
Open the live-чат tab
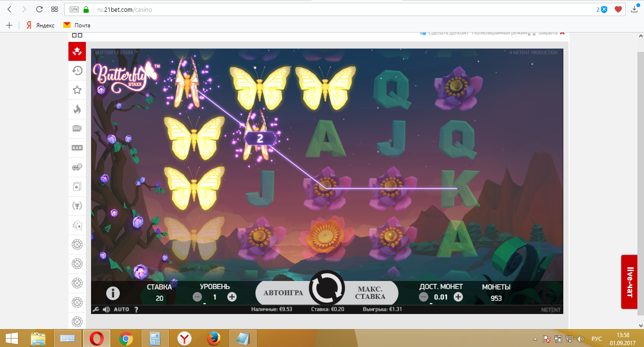[x=629, y=282]
